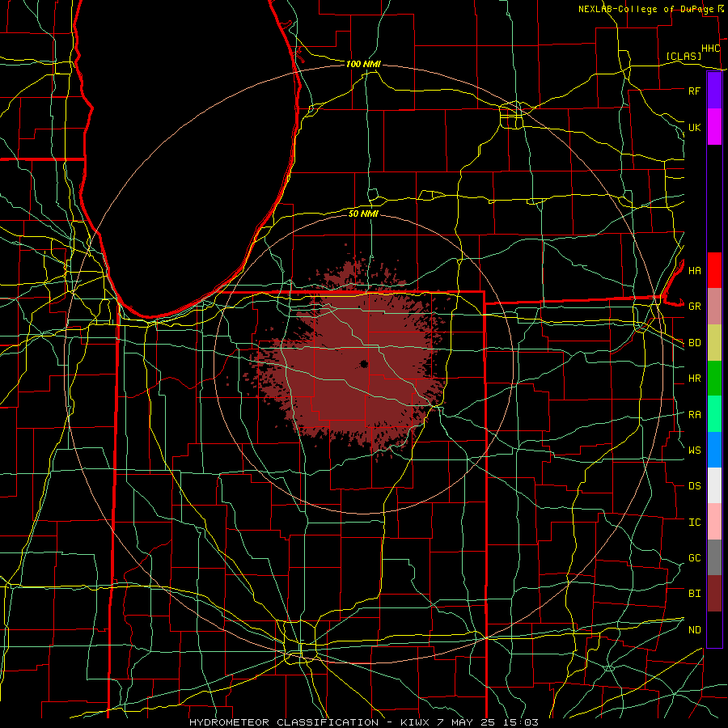Click the "HR" legend label
This screenshot has height=728, width=728.
tap(694, 379)
